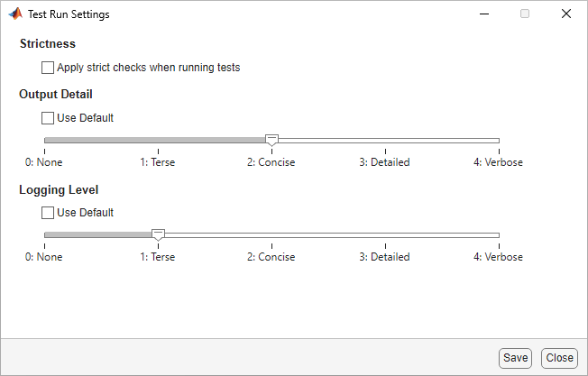Screen dimensions: 588x376
Task: Enable strict checks when running tests
Action: [x=48, y=68]
